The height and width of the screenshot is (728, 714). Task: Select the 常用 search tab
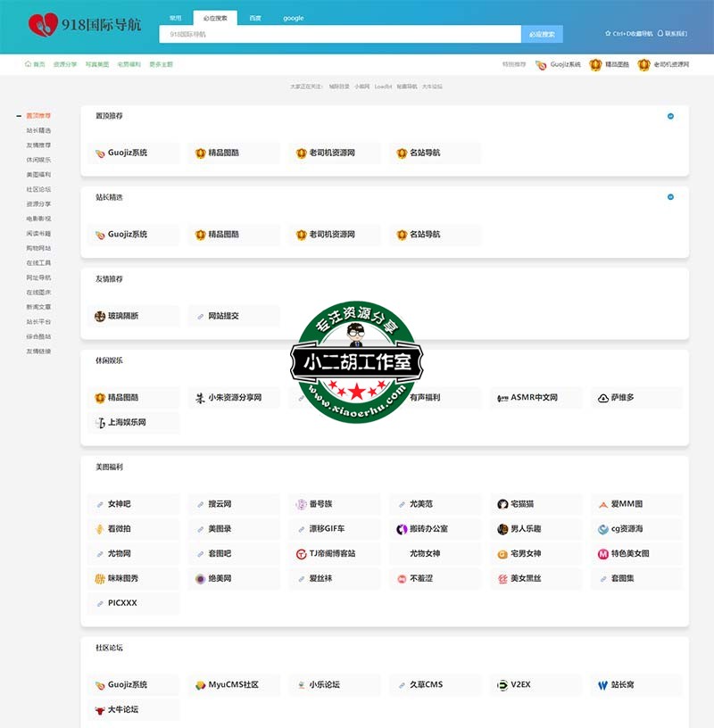(x=176, y=18)
